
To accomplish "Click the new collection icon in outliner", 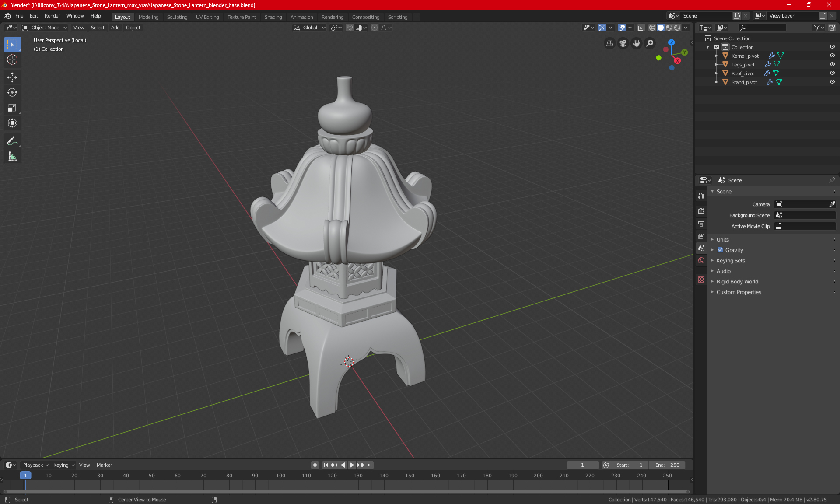I will (x=832, y=28).
